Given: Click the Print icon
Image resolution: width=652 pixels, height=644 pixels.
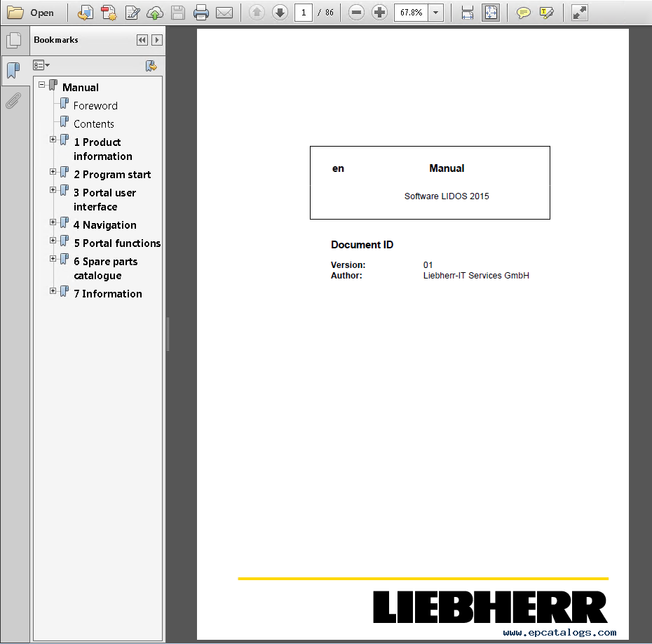Looking at the screenshot, I should click(201, 13).
